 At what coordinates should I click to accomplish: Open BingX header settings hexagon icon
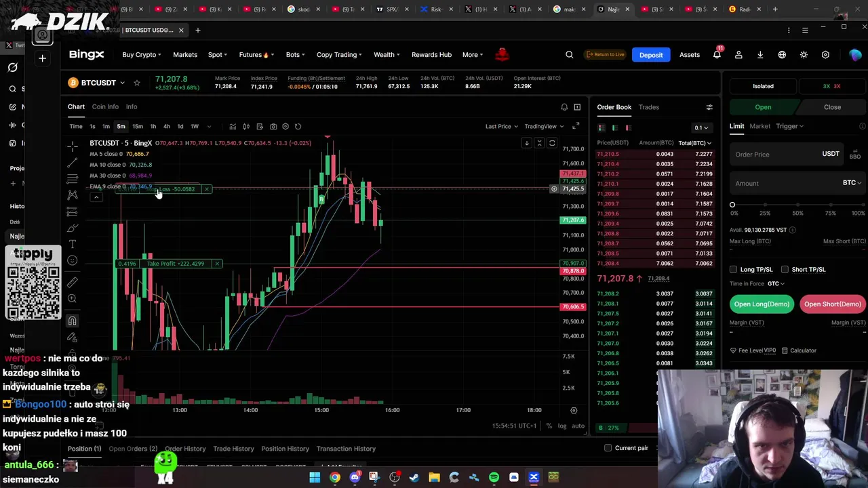tap(825, 55)
